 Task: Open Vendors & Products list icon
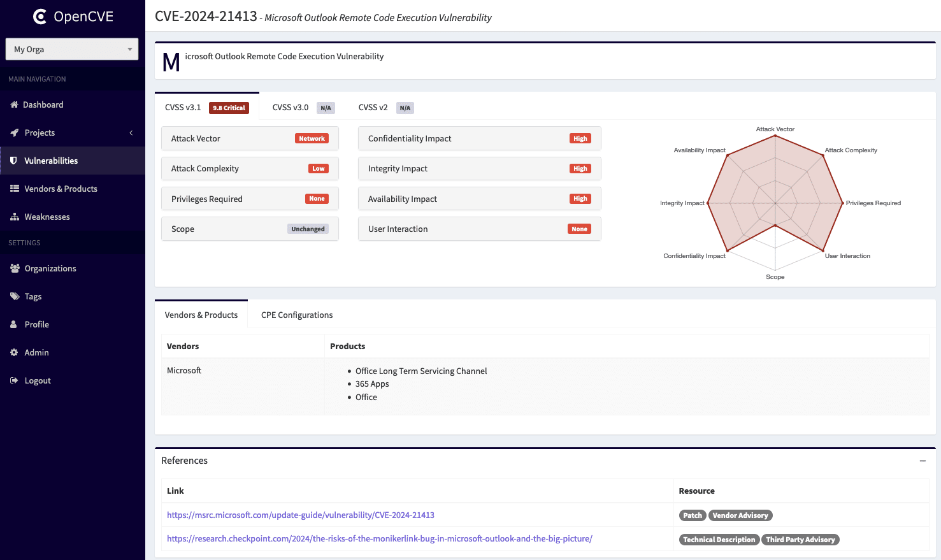coord(14,189)
